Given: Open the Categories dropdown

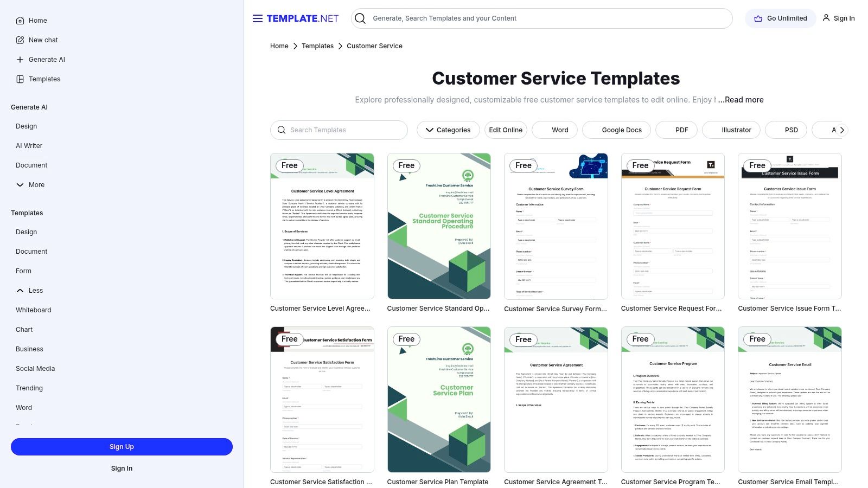Looking at the screenshot, I should 448,130.
